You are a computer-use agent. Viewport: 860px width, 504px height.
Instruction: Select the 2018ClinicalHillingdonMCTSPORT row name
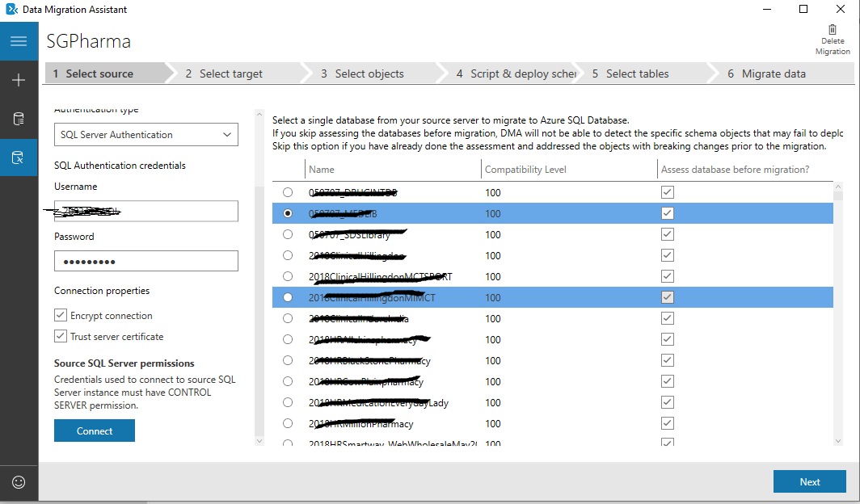click(x=380, y=277)
